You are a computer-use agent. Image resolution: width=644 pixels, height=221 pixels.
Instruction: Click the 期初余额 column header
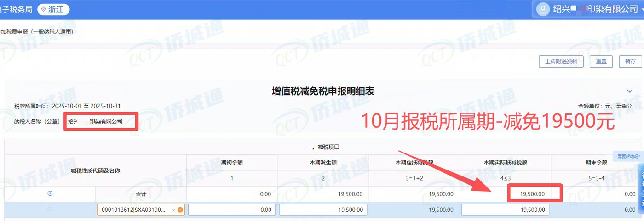point(232,162)
